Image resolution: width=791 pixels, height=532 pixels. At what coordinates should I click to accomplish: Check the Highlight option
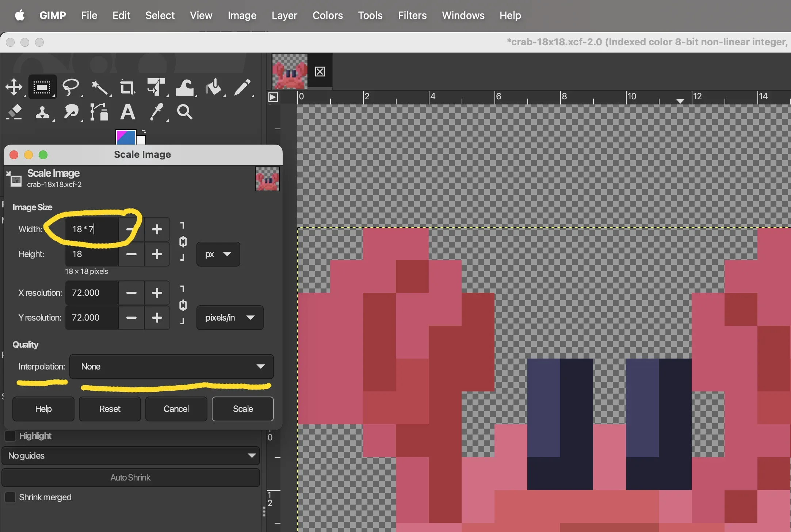coord(11,436)
